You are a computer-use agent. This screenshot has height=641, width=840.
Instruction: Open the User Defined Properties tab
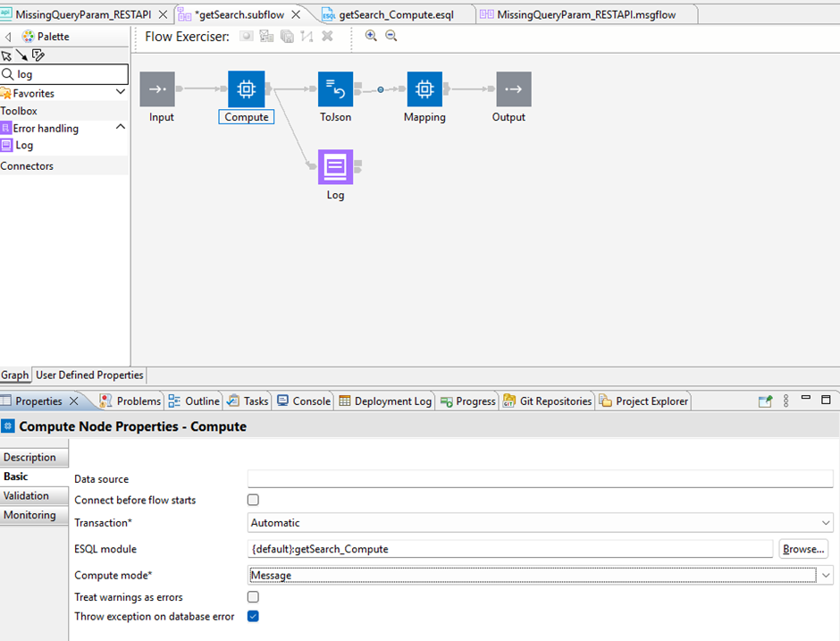coord(89,375)
